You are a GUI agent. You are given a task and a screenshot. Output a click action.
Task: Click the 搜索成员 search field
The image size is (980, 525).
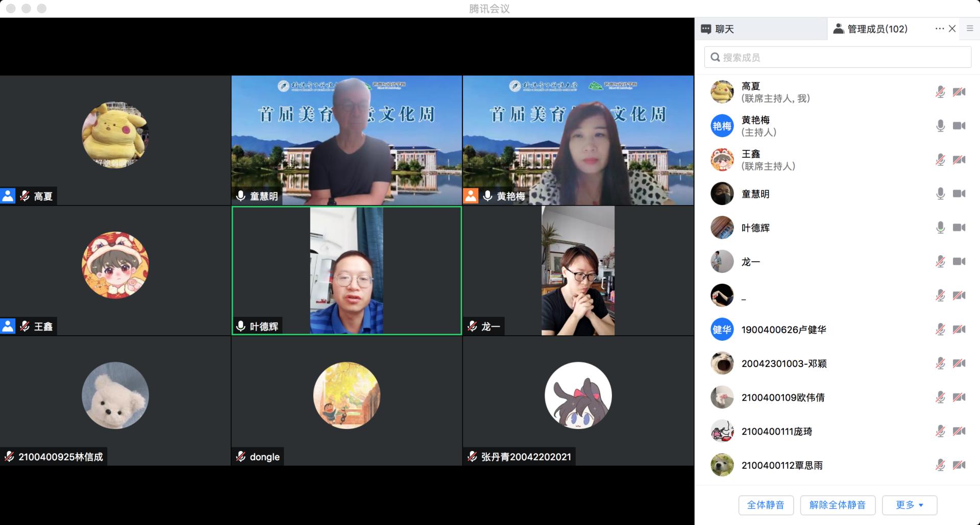click(x=837, y=58)
